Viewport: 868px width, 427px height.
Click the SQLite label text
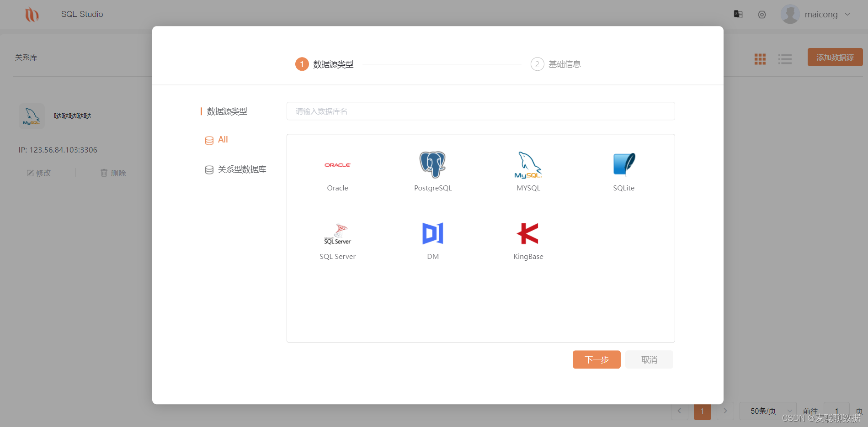(624, 188)
